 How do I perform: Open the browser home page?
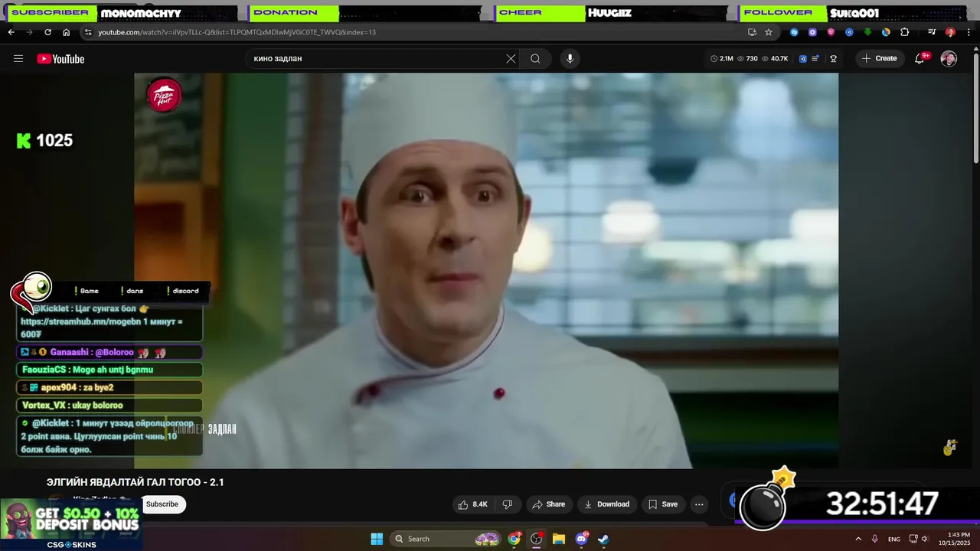tap(66, 32)
